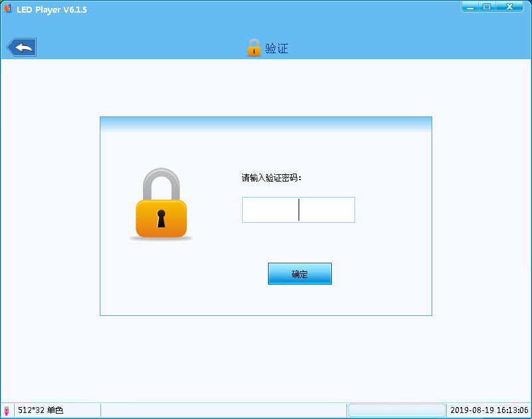Click the blank area below the 确定 button
This screenshot has width=532, height=419.
pos(300,300)
